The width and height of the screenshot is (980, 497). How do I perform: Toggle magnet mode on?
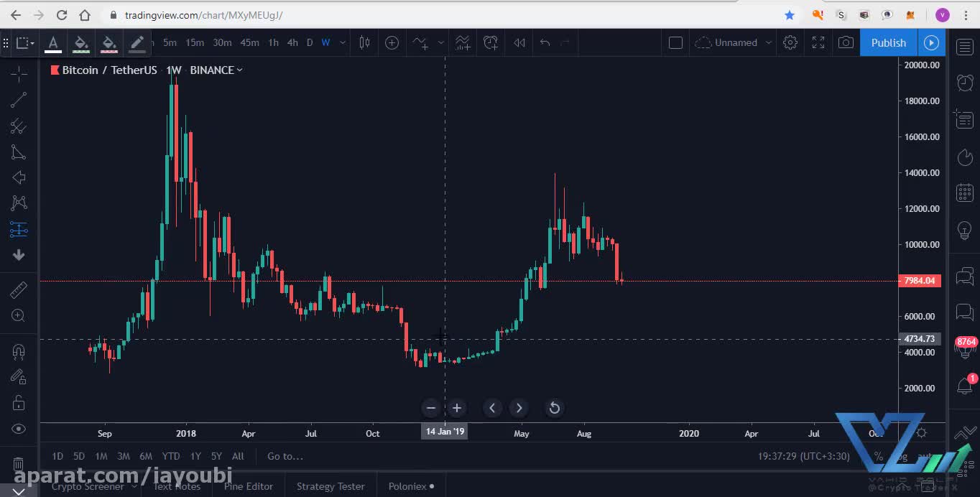click(19, 351)
